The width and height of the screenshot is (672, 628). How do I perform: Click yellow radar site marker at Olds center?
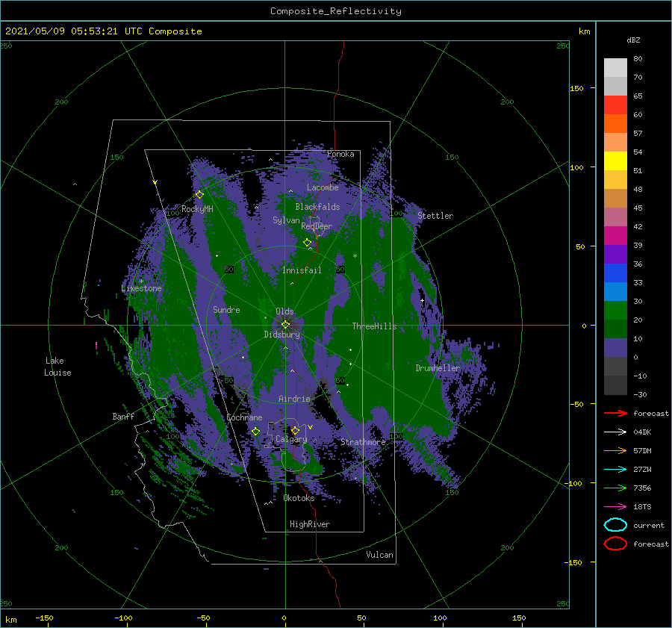coord(285,325)
